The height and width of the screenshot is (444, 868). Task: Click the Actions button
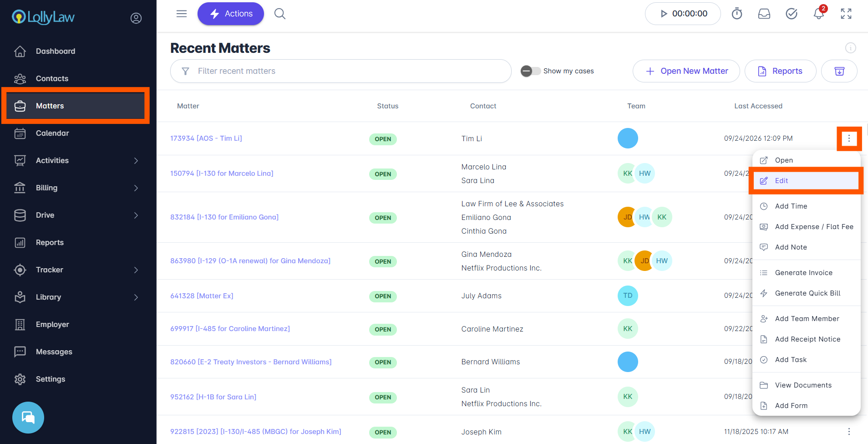click(x=231, y=14)
